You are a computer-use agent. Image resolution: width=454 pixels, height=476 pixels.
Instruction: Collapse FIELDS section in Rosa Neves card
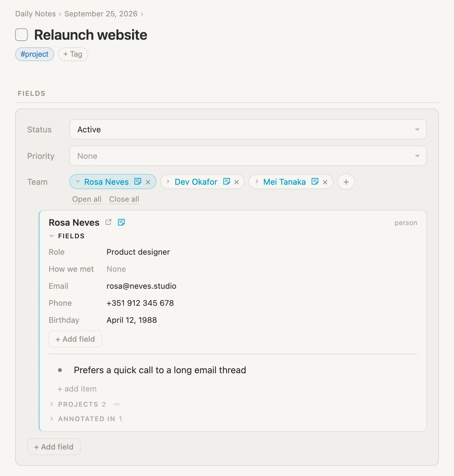pyautogui.click(x=52, y=236)
